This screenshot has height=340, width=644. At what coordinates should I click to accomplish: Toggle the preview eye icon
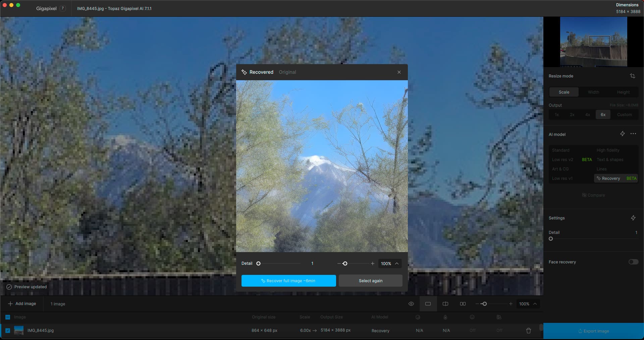(x=411, y=304)
